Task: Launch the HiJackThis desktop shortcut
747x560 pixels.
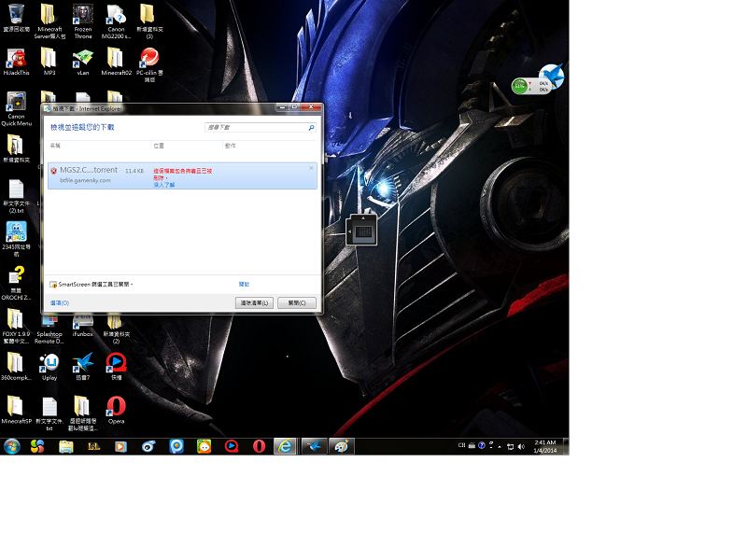Action: [x=16, y=62]
